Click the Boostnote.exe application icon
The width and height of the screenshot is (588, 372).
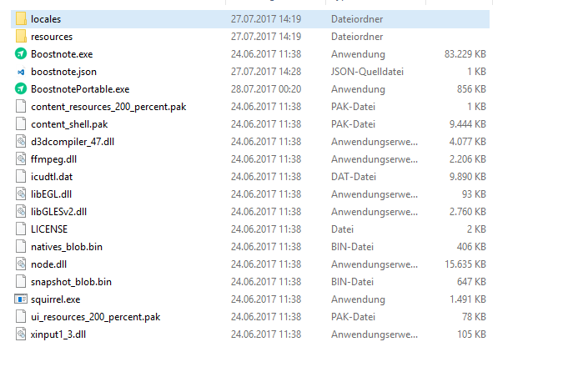[x=21, y=54]
